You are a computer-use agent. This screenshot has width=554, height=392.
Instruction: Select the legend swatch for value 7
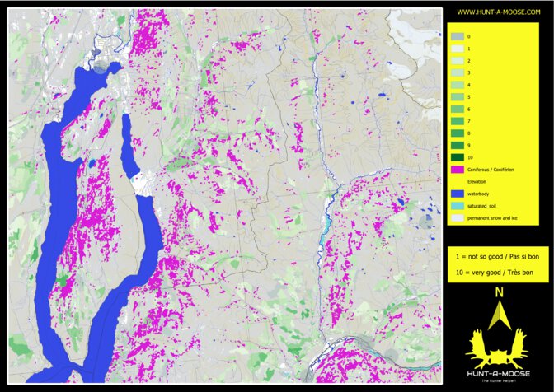pos(458,121)
